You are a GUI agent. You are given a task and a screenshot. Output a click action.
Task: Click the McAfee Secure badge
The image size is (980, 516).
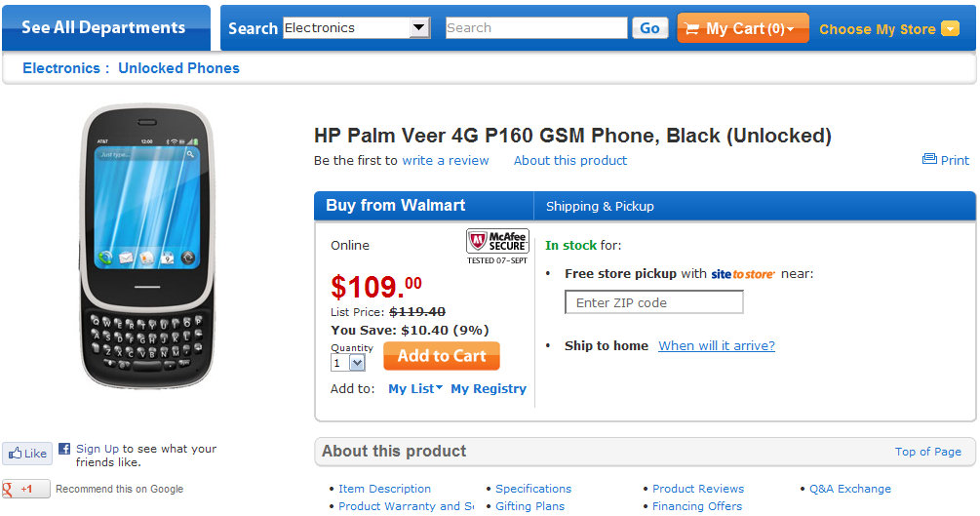pyautogui.click(x=497, y=245)
